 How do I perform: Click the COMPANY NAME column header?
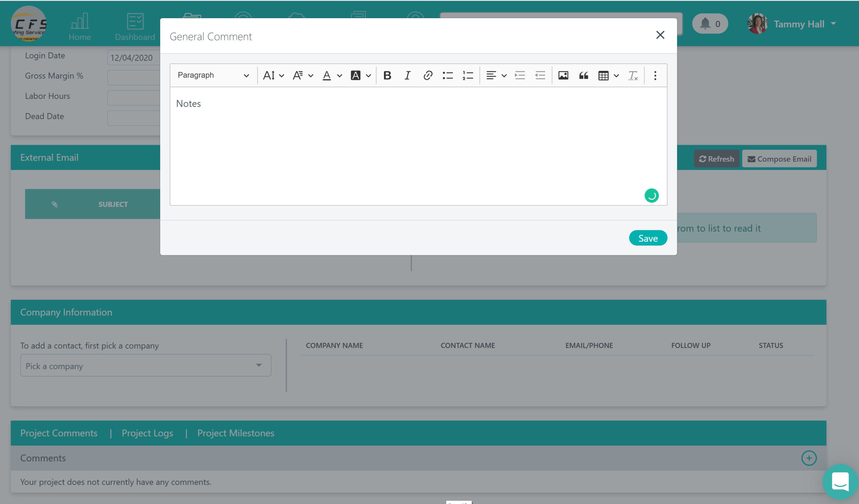334,345
